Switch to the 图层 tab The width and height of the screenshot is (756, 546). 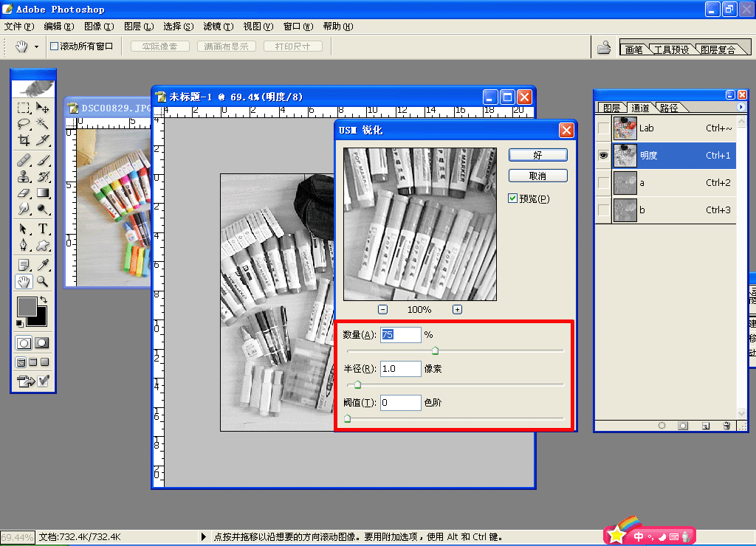(x=612, y=108)
